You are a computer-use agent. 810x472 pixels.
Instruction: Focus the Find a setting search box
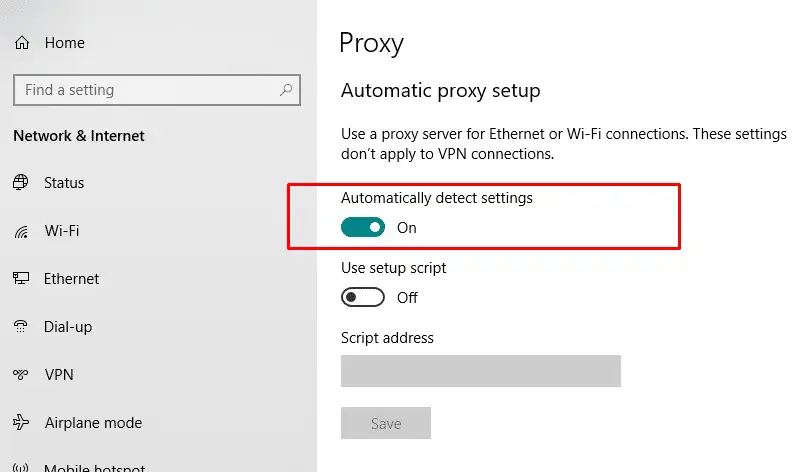coord(157,90)
